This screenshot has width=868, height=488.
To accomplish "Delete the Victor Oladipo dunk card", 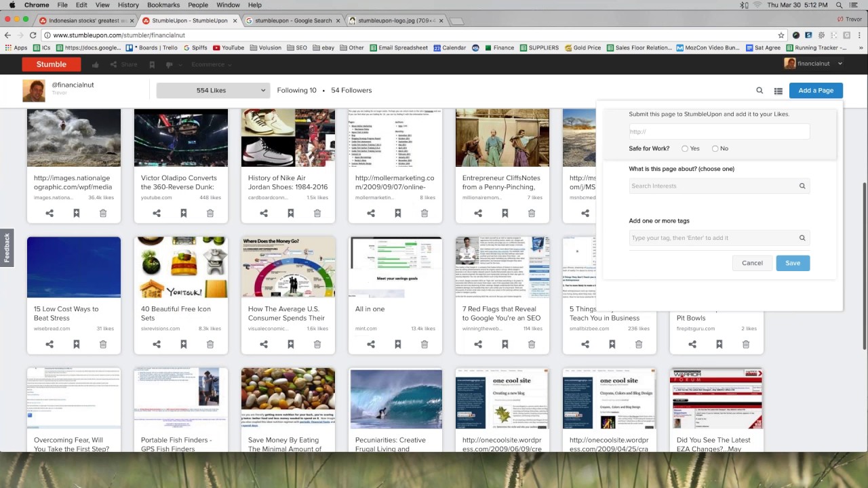I will tap(210, 213).
